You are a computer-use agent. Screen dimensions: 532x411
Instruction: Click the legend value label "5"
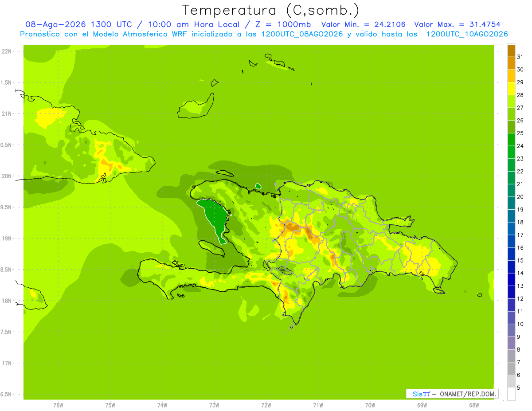tap(519, 388)
